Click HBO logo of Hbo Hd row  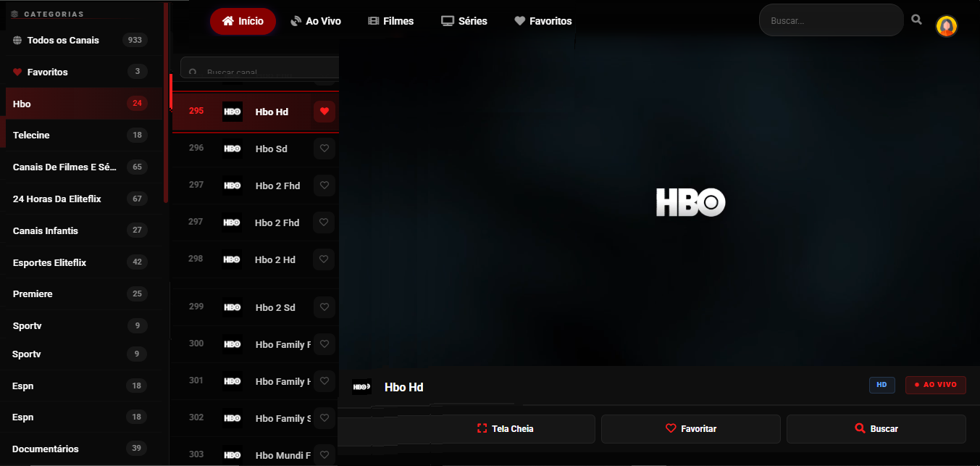click(x=233, y=112)
